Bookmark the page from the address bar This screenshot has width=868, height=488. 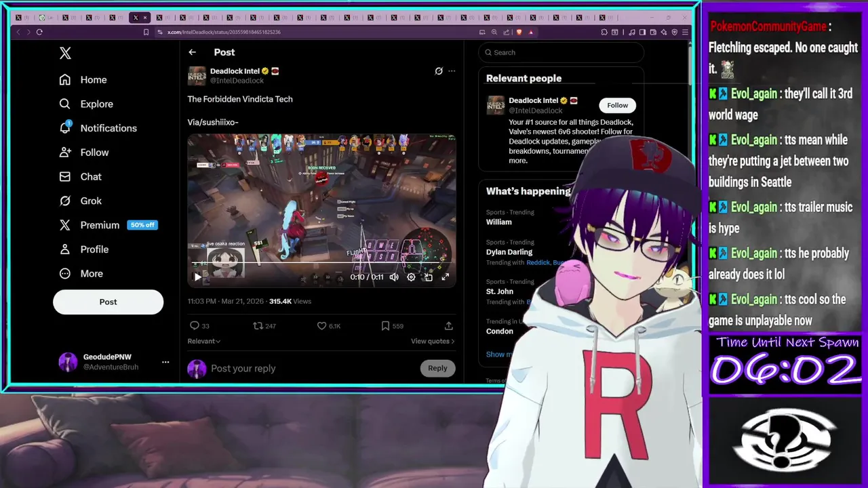(x=146, y=32)
